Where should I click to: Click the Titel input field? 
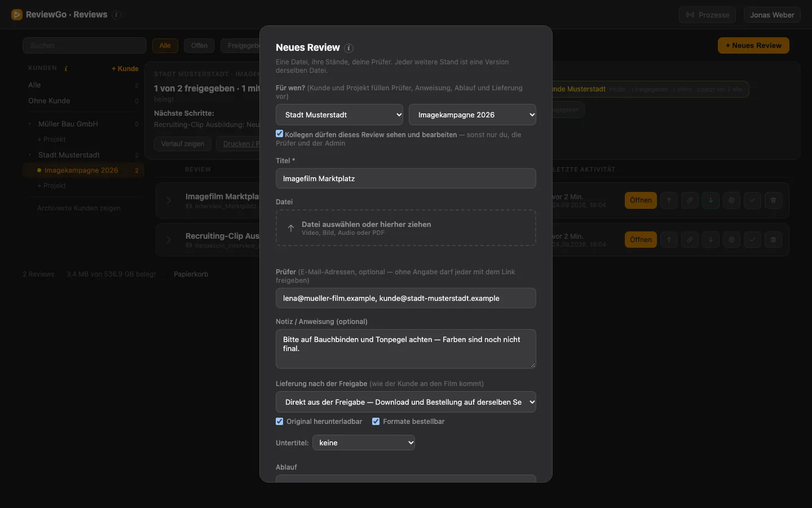(406, 178)
